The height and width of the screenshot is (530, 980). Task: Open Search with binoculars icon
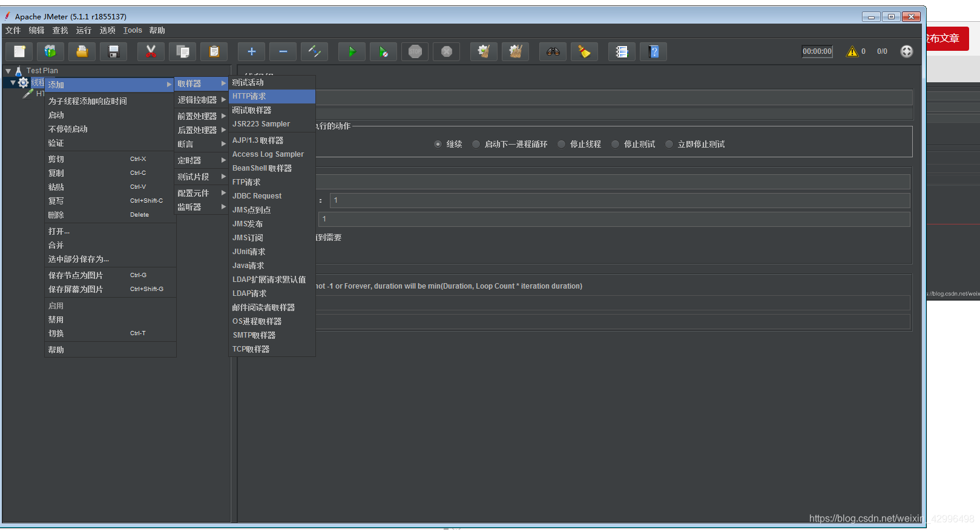553,51
